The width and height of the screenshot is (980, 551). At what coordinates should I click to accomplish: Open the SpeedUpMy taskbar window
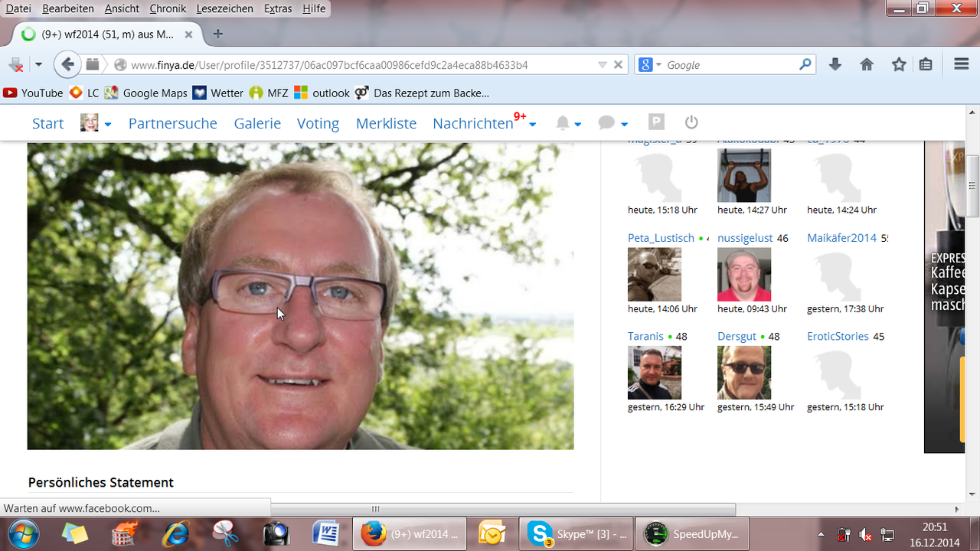click(694, 533)
